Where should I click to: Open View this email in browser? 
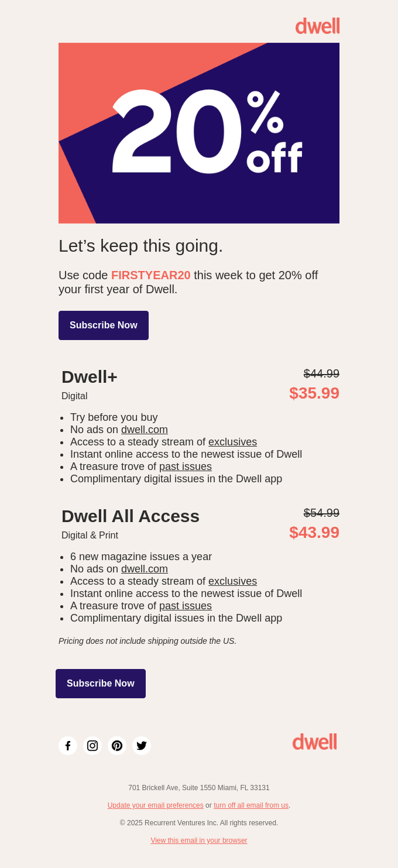[x=199, y=840]
